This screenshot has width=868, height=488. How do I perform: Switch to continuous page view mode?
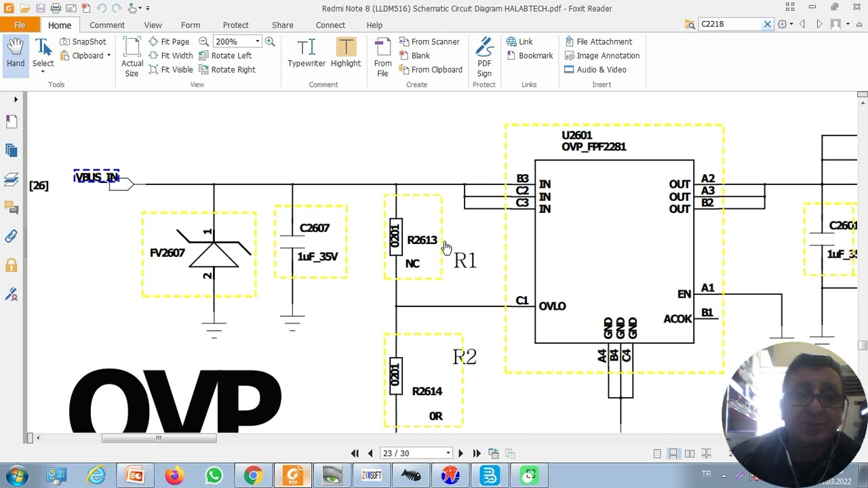[x=673, y=453]
